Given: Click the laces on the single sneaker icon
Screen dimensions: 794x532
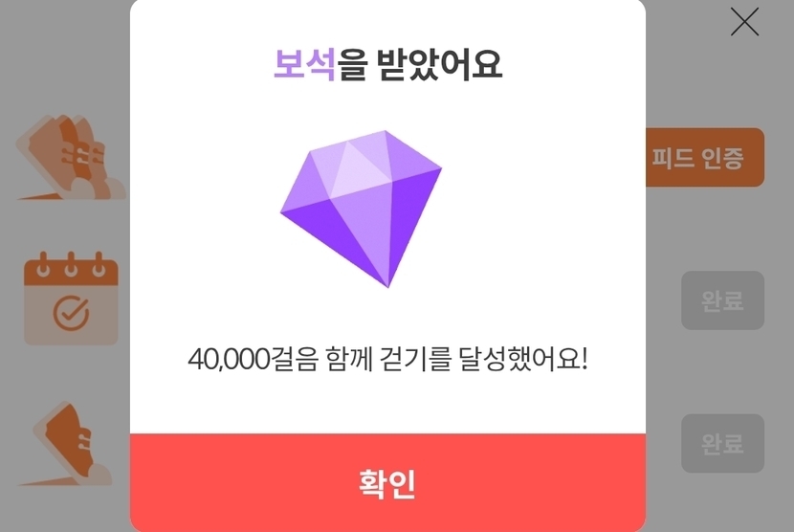Looking at the screenshot, I should point(85,442).
